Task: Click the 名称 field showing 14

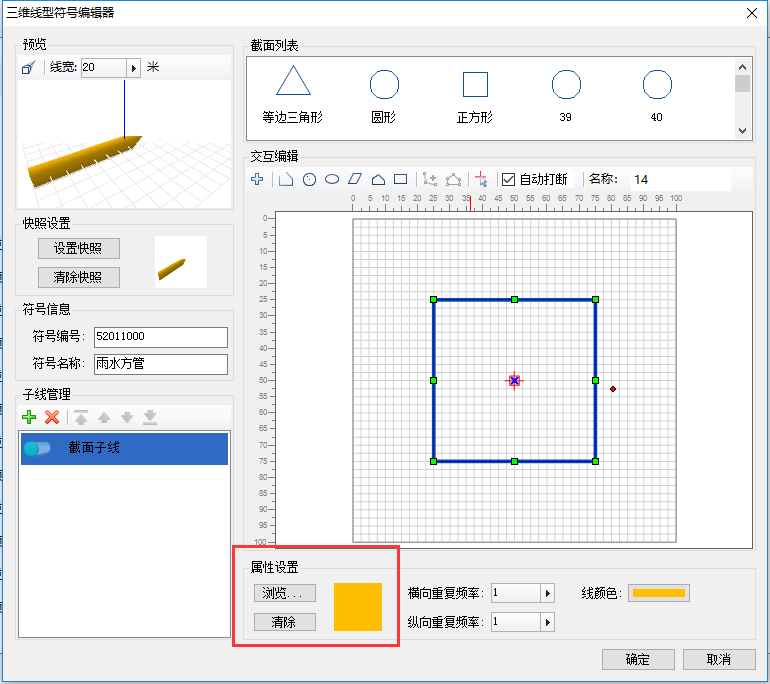Action: 681,180
